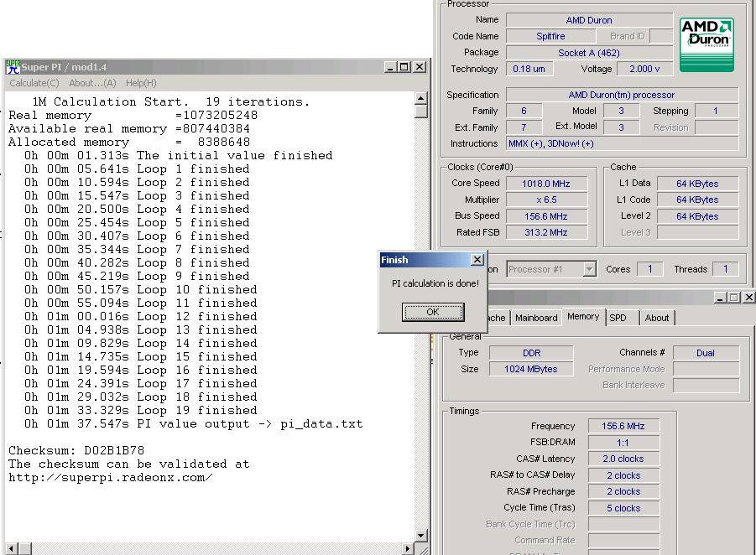The height and width of the screenshot is (555, 756).
Task: Click the L1 Code '64 KBytes' value
Action: click(x=697, y=200)
